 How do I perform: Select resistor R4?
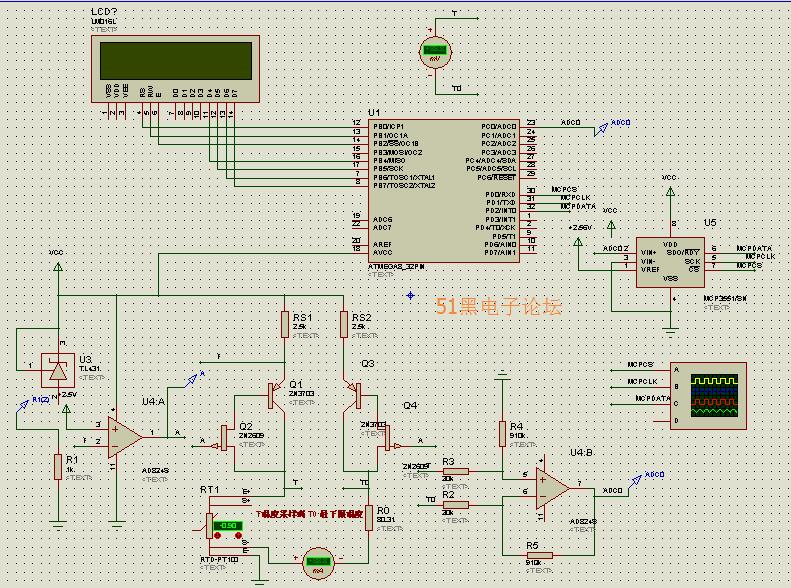502,434
